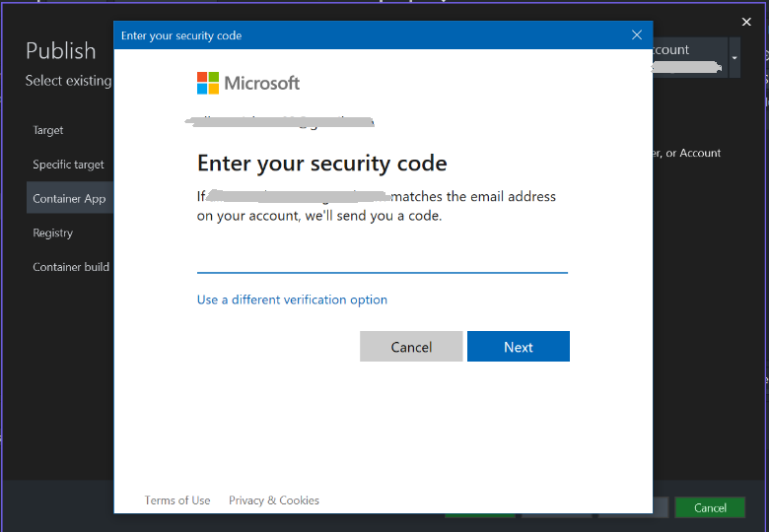Viewport: 769px width, 532px height.
Task: Select the Container App step
Action: 70,197
